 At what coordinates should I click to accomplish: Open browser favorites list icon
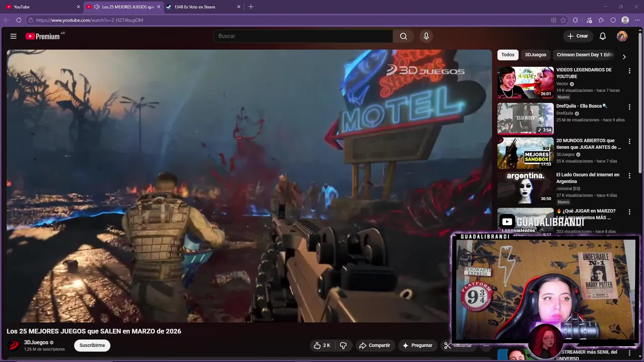601,20
